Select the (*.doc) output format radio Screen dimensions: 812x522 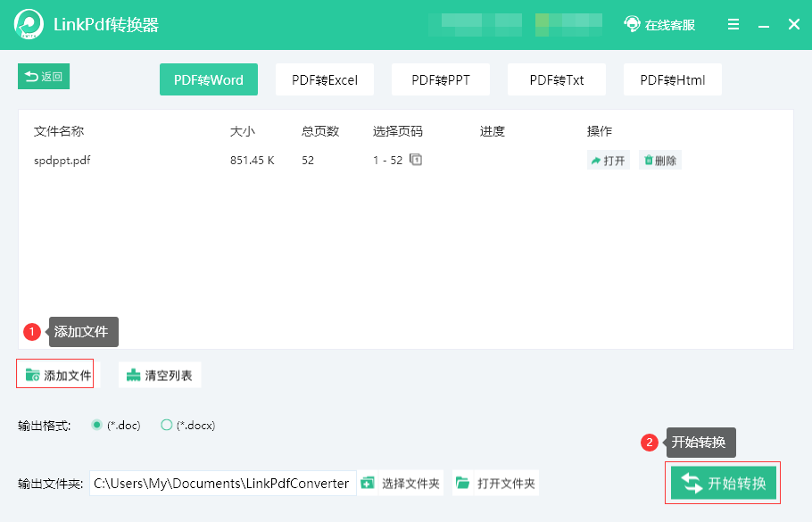point(96,425)
